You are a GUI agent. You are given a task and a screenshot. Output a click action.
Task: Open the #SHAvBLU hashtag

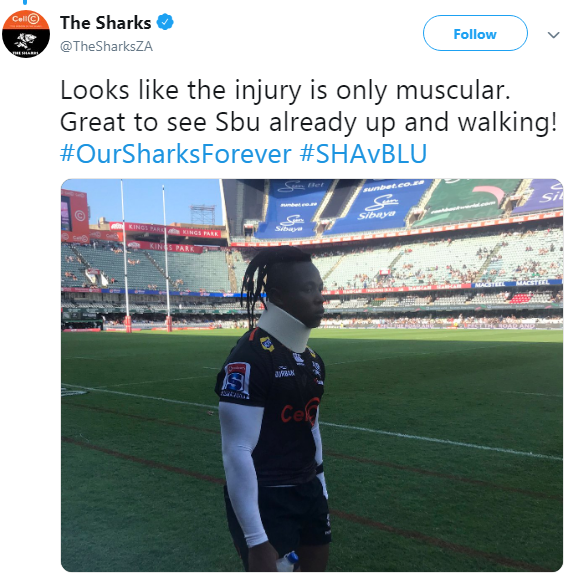coord(363,154)
